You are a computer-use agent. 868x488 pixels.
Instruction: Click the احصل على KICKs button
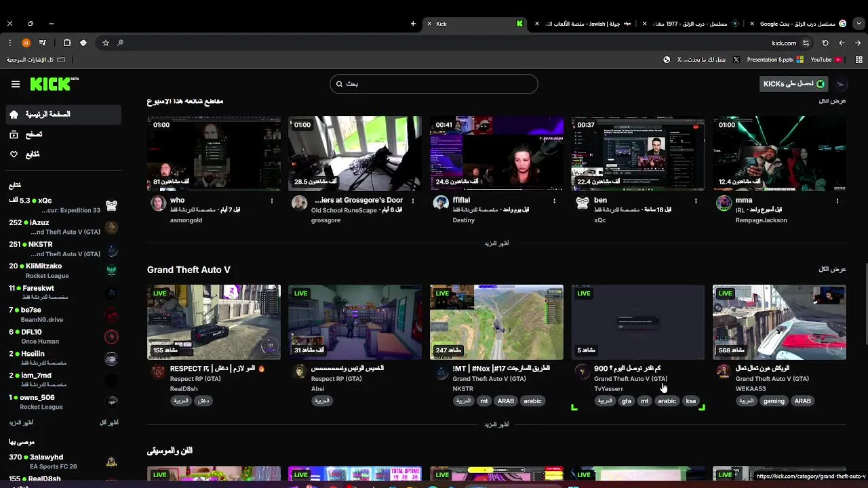coord(793,84)
